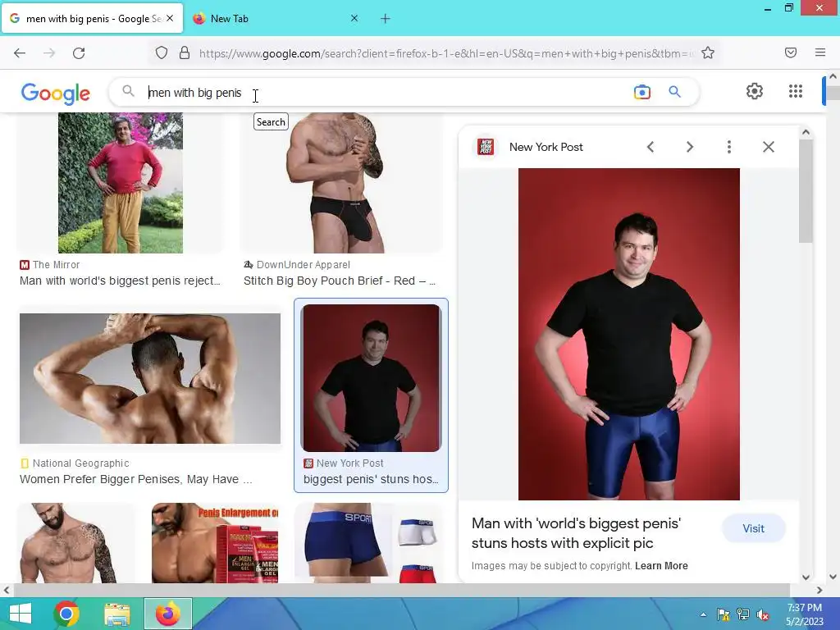Open The Mirror image result thumbnail
The image size is (840, 630).
(121, 183)
